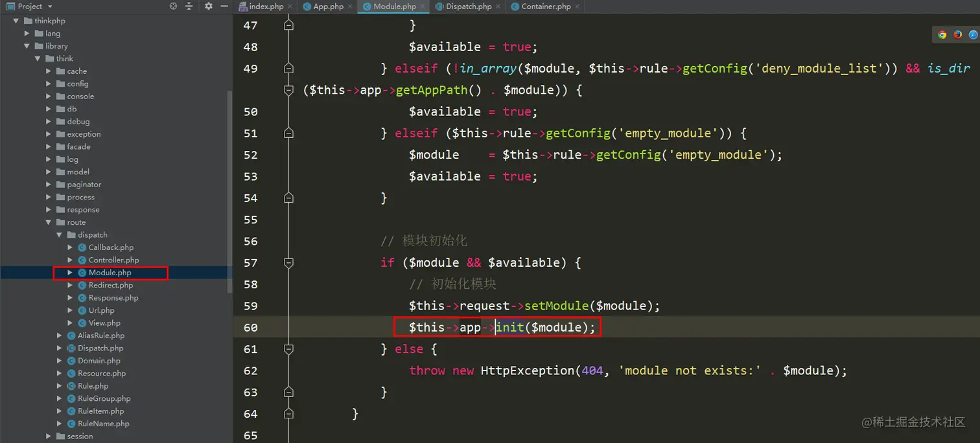
Task: Collapse the route folder arrow
Action: click(x=49, y=222)
